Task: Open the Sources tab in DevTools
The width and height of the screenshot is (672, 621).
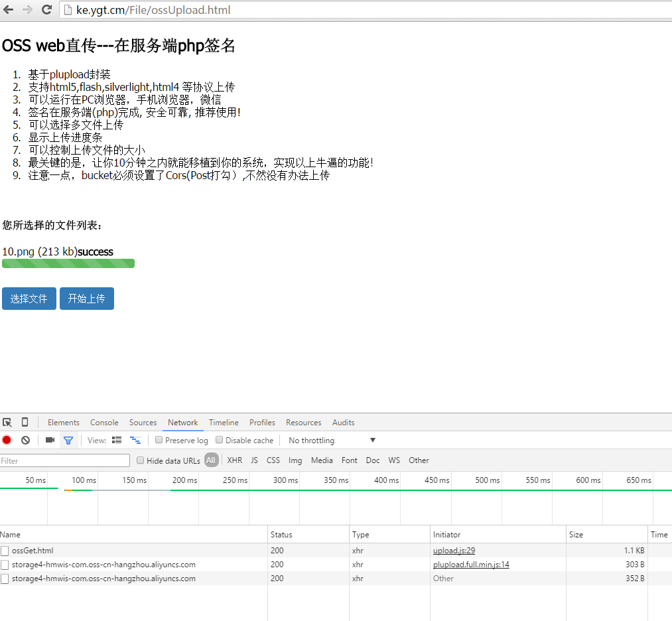Action: click(x=143, y=423)
